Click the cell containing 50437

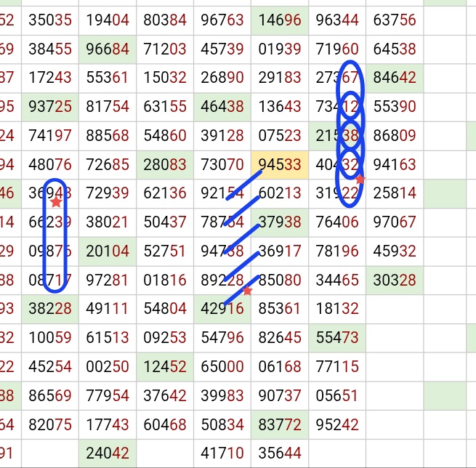165,222
